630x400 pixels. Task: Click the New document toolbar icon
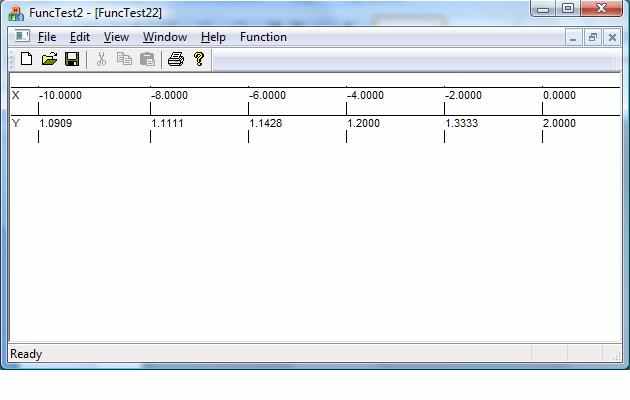pyautogui.click(x=27, y=59)
